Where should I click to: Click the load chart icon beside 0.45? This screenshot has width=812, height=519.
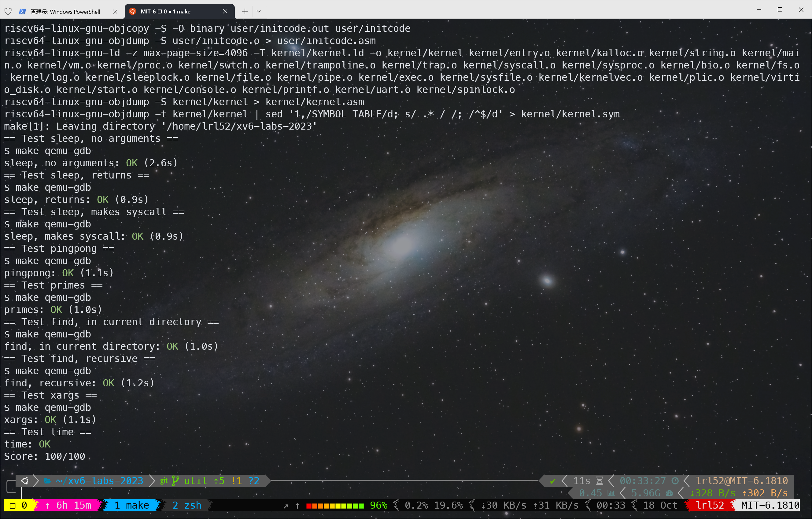pyautogui.click(x=611, y=493)
